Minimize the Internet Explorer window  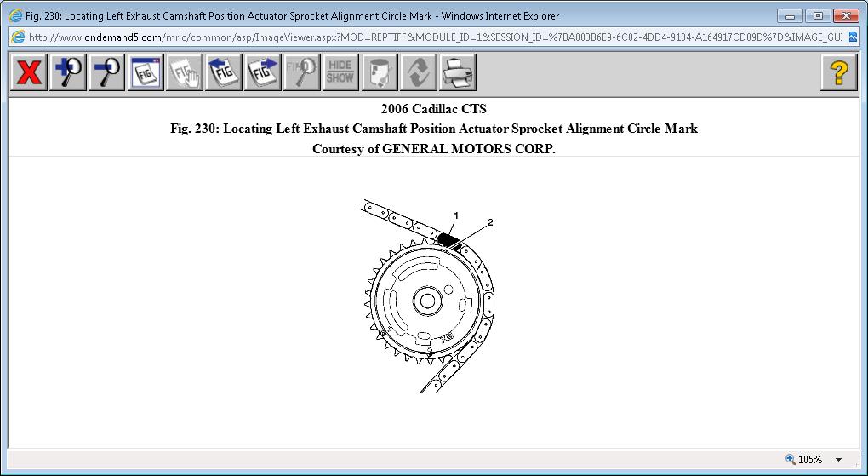pos(790,16)
